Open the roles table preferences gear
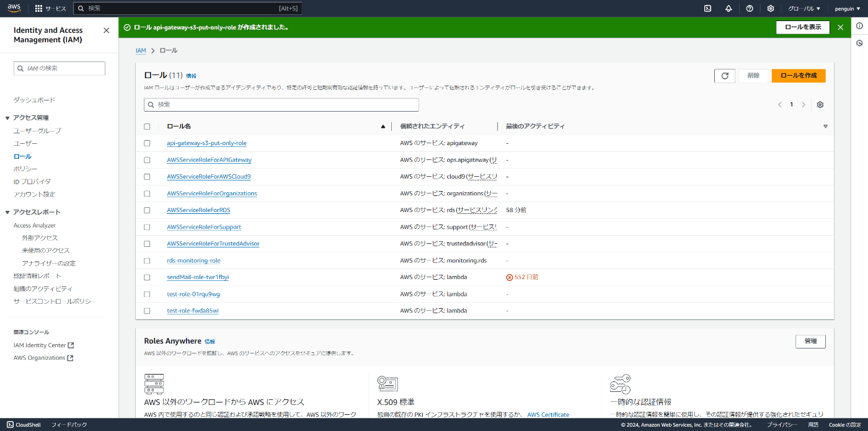The image size is (868, 431). [x=820, y=105]
